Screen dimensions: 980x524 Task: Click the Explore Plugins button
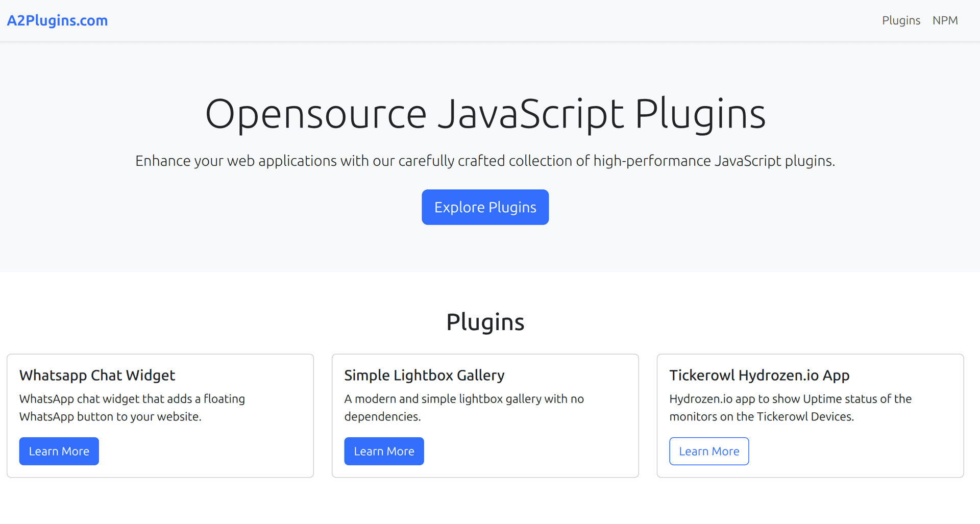point(485,207)
